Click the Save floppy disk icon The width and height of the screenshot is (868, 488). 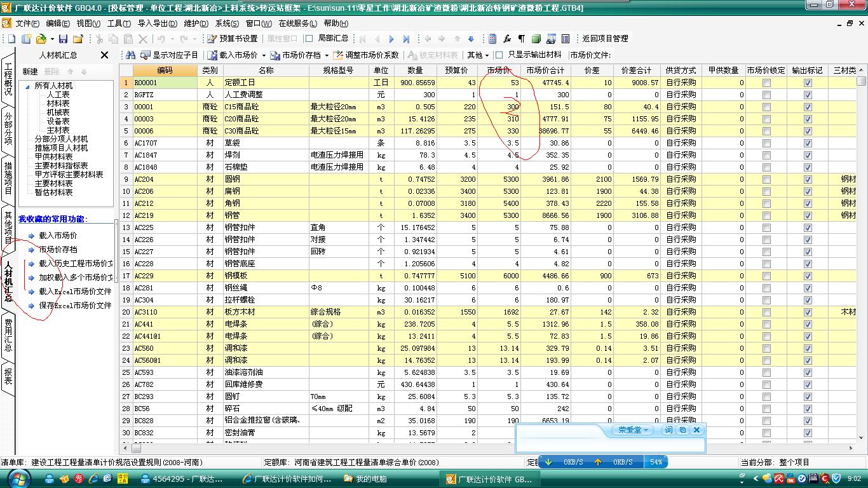coord(64,39)
